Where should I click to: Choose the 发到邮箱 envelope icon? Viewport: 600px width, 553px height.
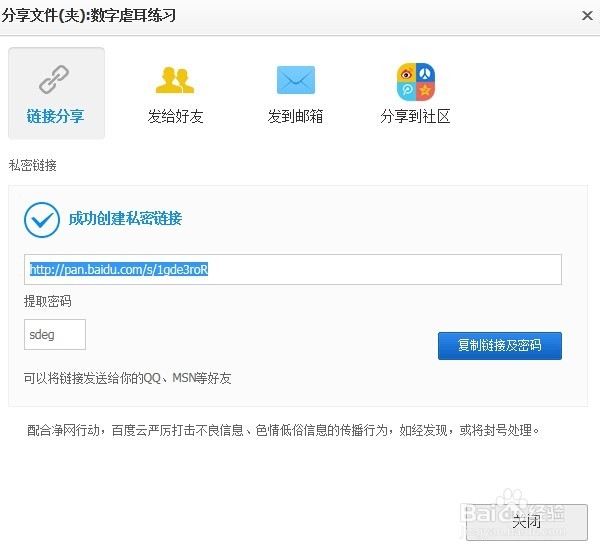pyautogui.click(x=296, y=80)
